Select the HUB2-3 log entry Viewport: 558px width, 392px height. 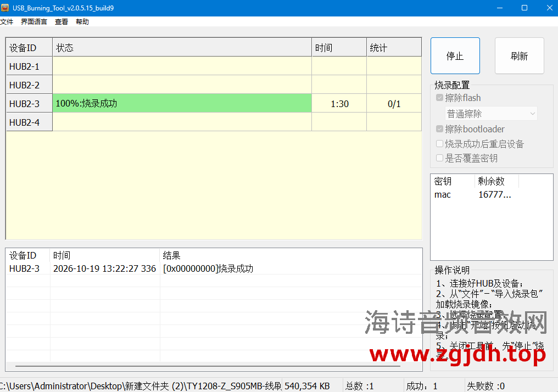click(214, 268)
